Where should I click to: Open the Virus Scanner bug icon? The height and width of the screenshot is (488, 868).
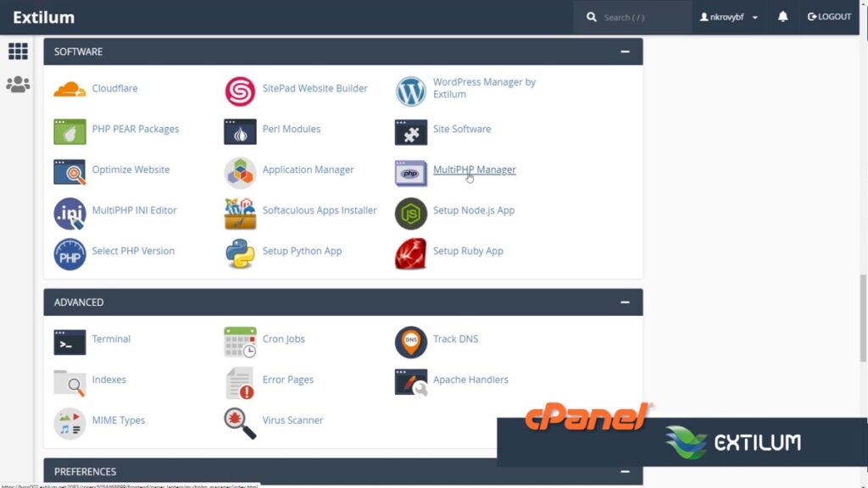(x=240, y=424)
